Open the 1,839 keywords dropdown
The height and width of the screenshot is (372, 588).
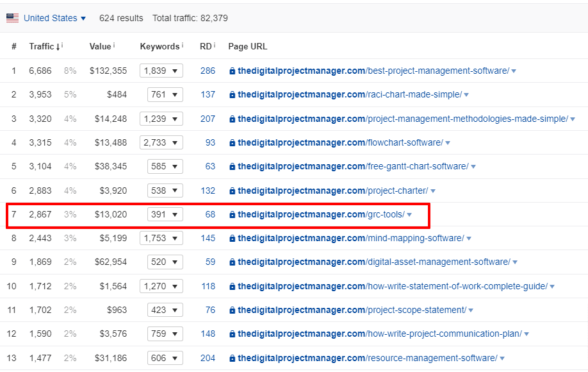click(161, 71)
